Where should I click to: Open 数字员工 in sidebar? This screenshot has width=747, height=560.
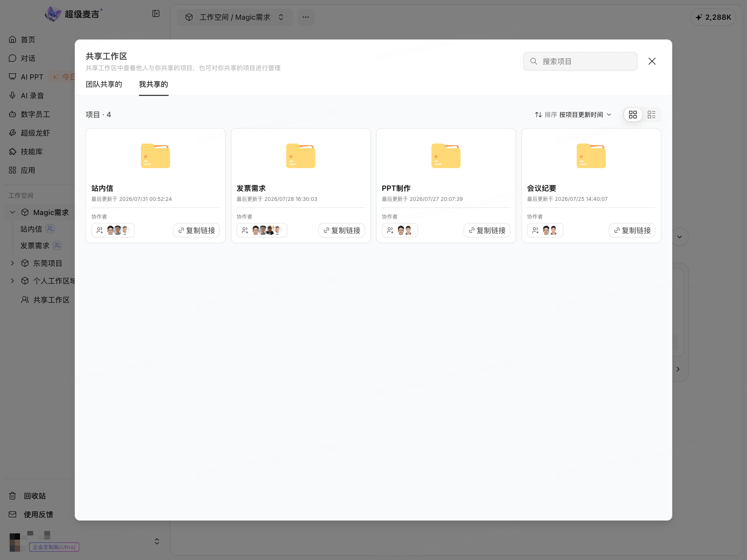[29, 114]
